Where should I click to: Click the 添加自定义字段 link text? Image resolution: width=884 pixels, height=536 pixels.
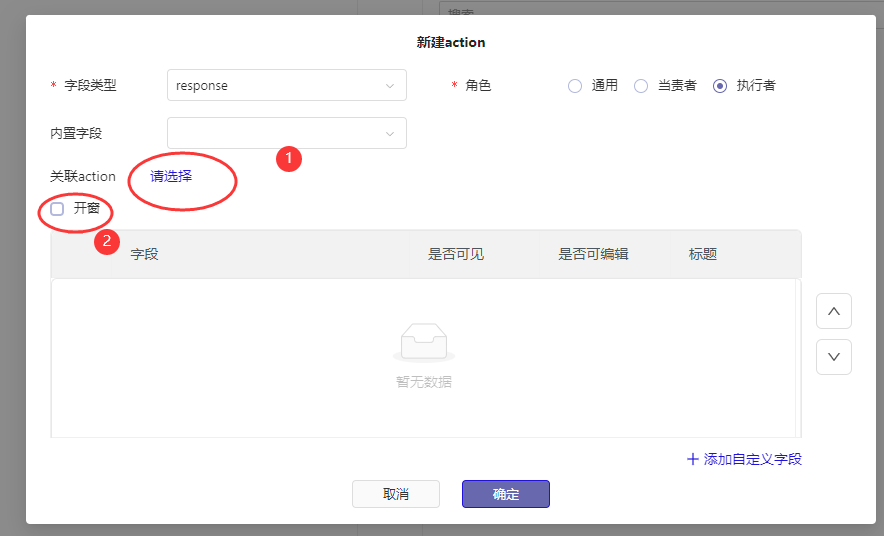coord(752,459)
